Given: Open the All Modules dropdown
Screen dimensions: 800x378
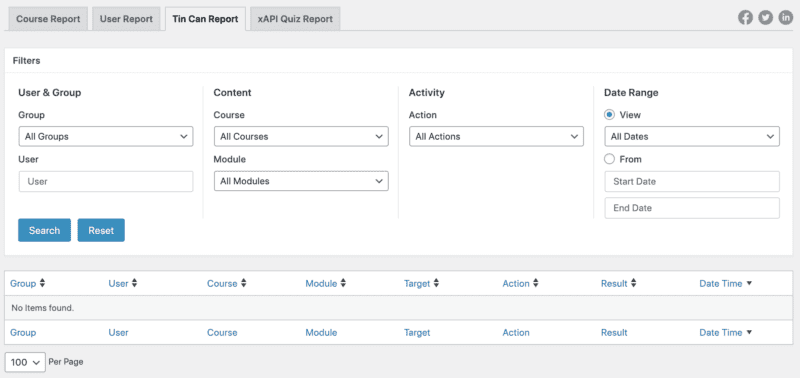Looking at the screenshot, I should click(x=301, y=181).
